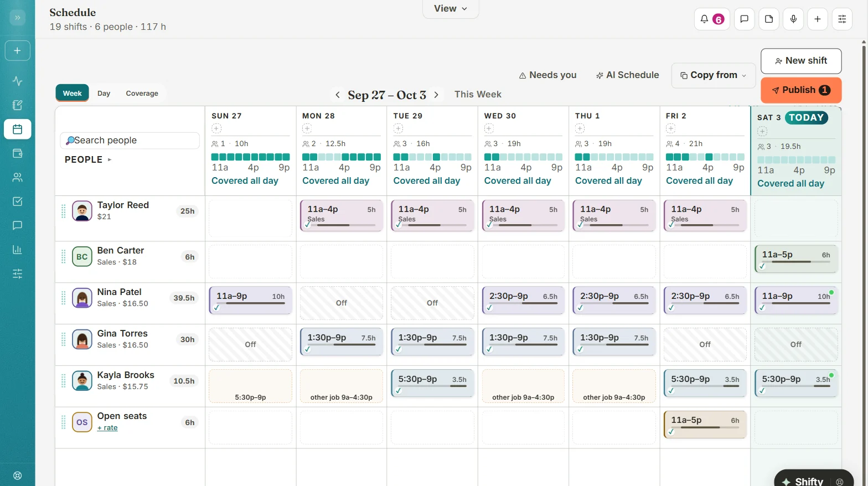Screen dimensions: 868x486
Task: Open the chat messages sidebar icon
Action: (x=17, y=225)
